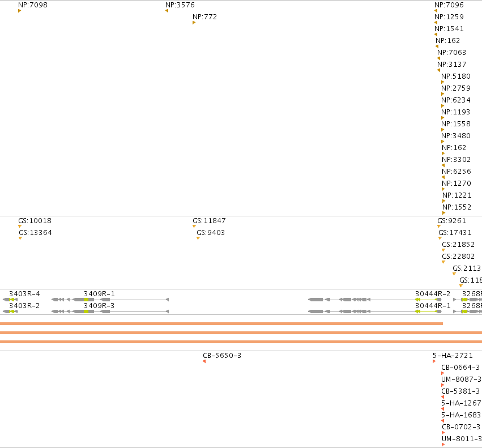Click the GS:22802 feature label
The image size is (482, 448).
point(458,257)
